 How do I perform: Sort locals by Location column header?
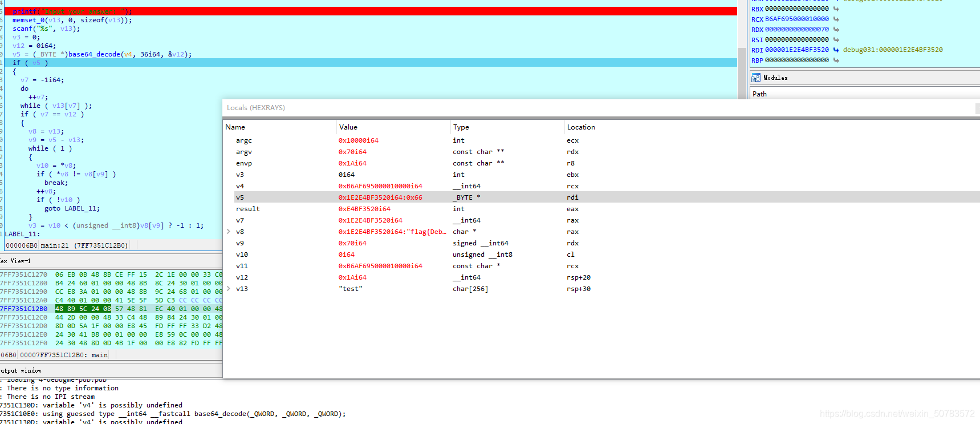[x=581, y=127]
